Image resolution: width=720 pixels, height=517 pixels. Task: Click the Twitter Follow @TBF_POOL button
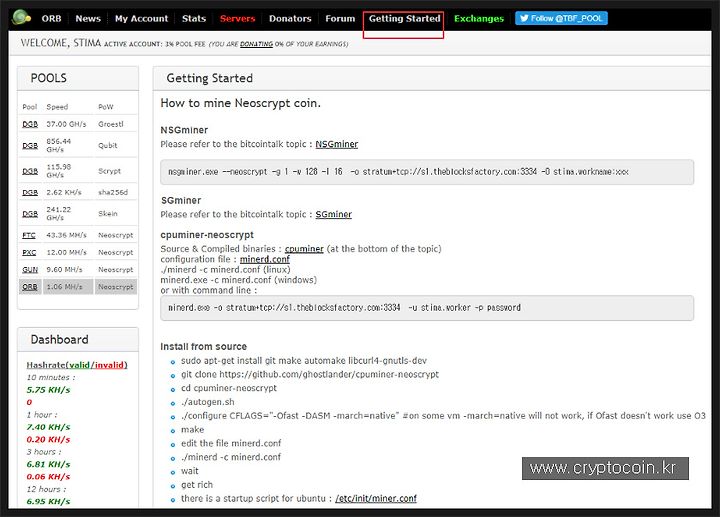561,18
